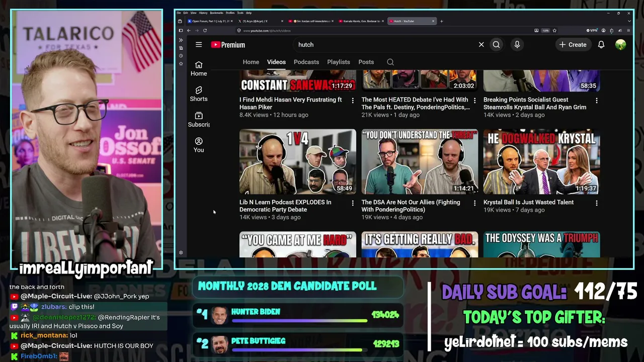644x362 pixels.
Task: Open a new browser tab
Action: click(x=442, y=21)
